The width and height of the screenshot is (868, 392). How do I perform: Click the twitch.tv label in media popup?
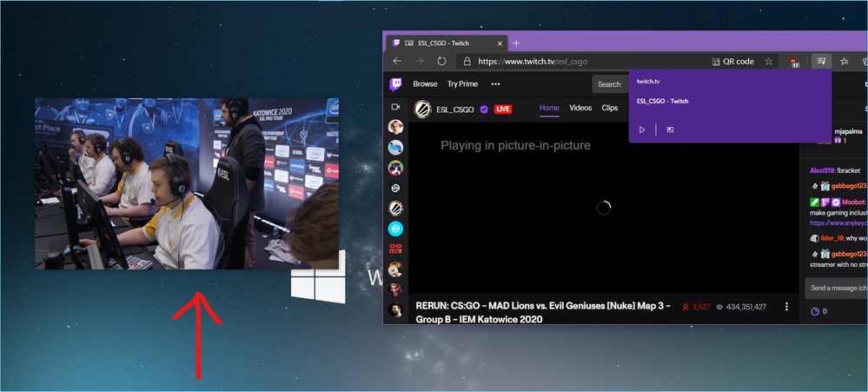[647, 82]
